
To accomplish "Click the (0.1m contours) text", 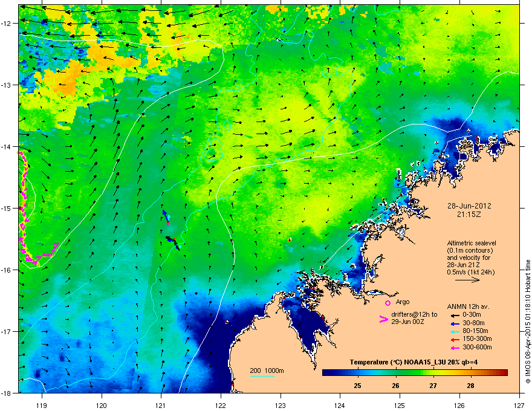I will 470,251.
